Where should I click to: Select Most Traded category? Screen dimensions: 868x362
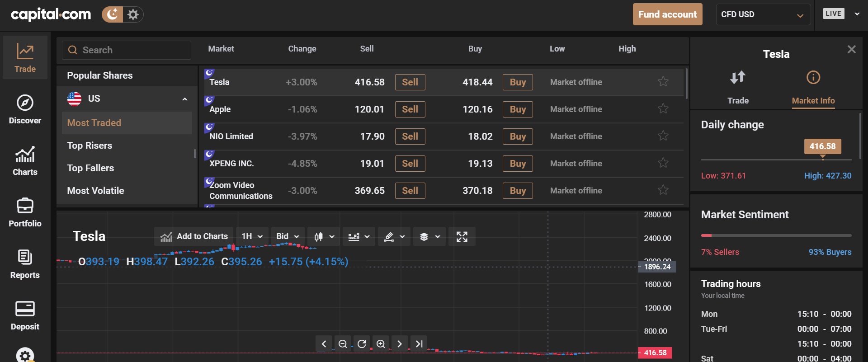[x=127, y=123]
